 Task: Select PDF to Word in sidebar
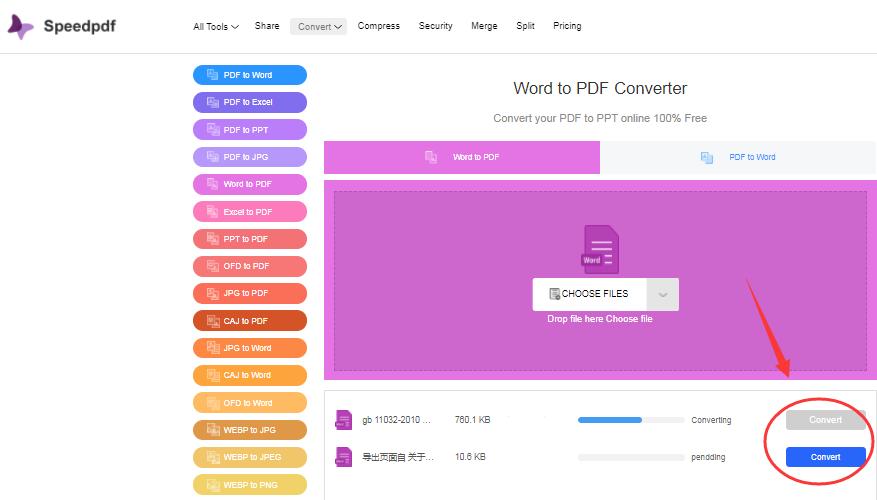tap(250, 75)
